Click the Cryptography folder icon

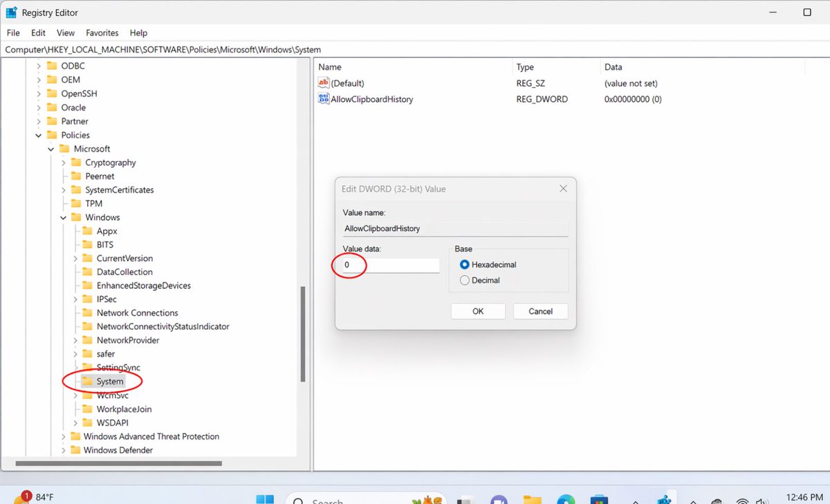pyautogui.click(x=76, y=163)
